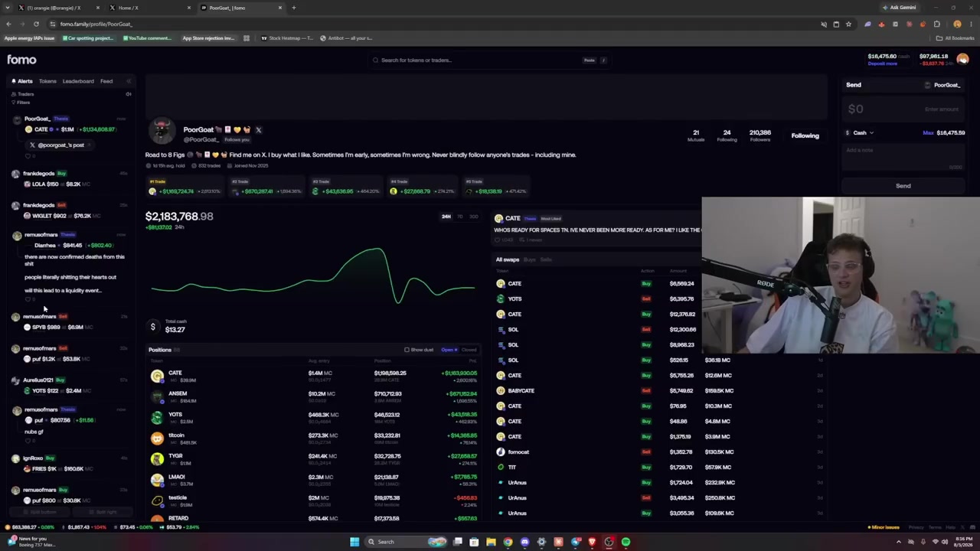Click the Search for tokens or traders field
Image resolution: width=980 pixels, height=551 pixels.
pyautogui.click(x=488, y=60)
